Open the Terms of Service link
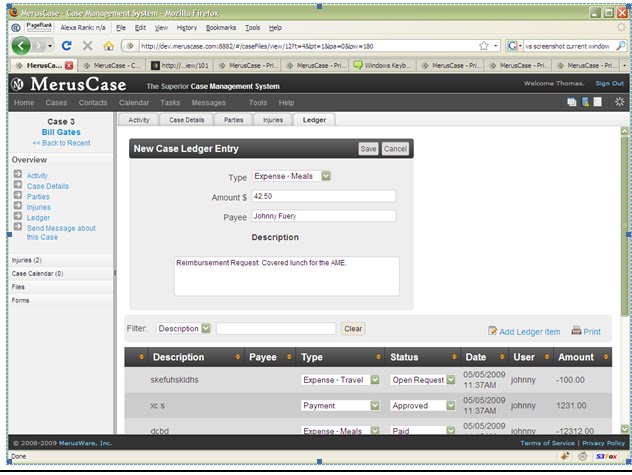The height and width of the screenshot is (475, 632). pyautogui.click(x=547, y=443)
